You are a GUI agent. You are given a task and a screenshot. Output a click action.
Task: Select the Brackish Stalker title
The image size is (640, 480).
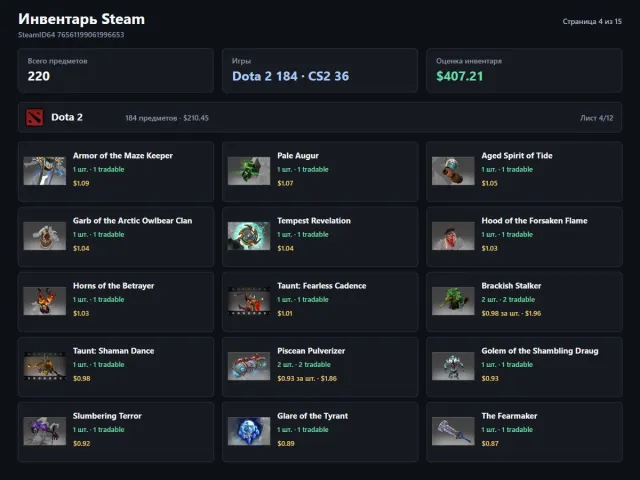pos(511,286)
